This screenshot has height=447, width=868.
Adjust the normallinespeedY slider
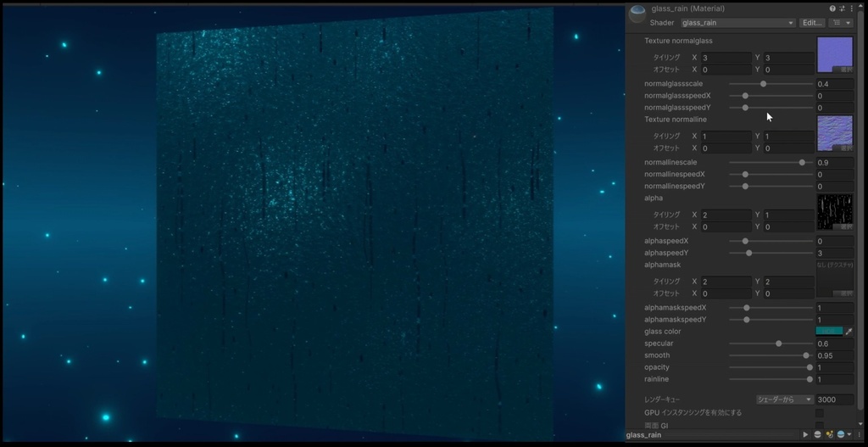coord(771,186)
